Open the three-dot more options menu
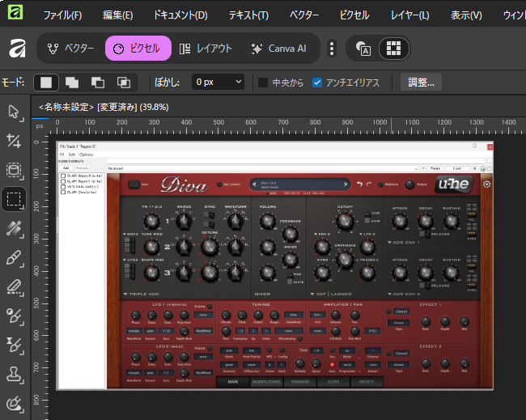Screen dimensions: 526x420 click(x=332, y=49)
